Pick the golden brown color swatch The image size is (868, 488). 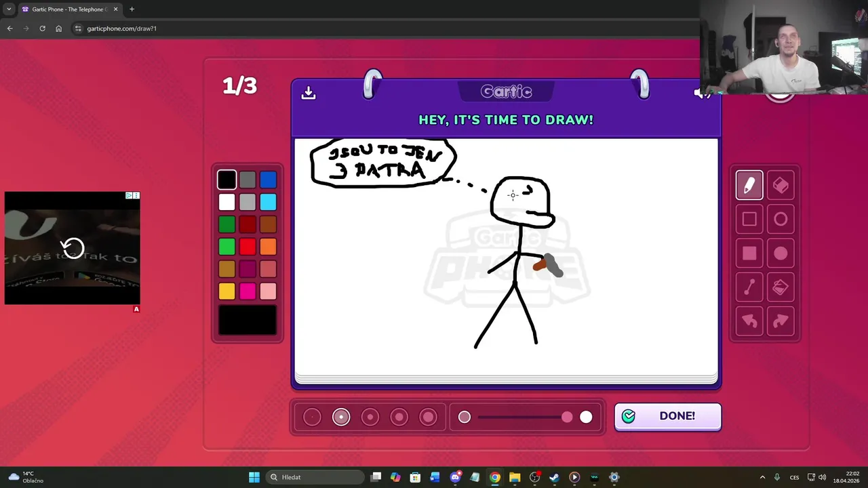pyautogui.click(x=227, y=269)
